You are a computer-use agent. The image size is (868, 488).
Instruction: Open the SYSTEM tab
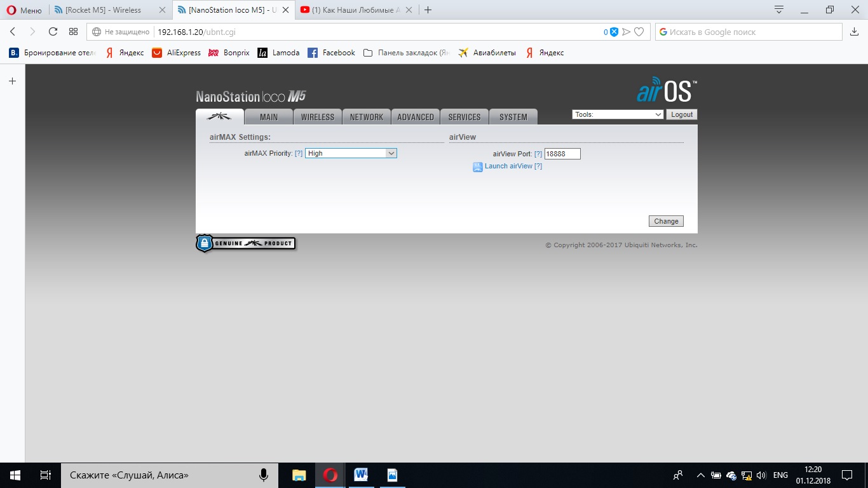(x=513, y=117)
